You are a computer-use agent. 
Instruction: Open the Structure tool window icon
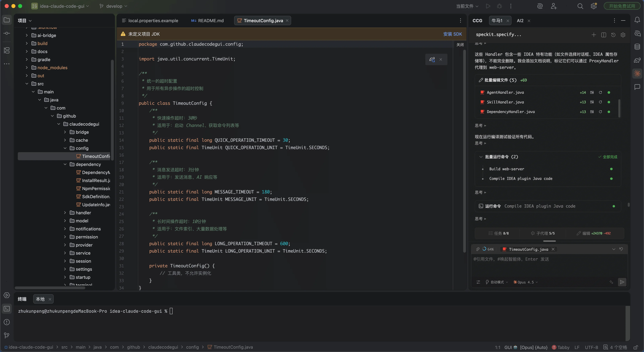(7, 50)
